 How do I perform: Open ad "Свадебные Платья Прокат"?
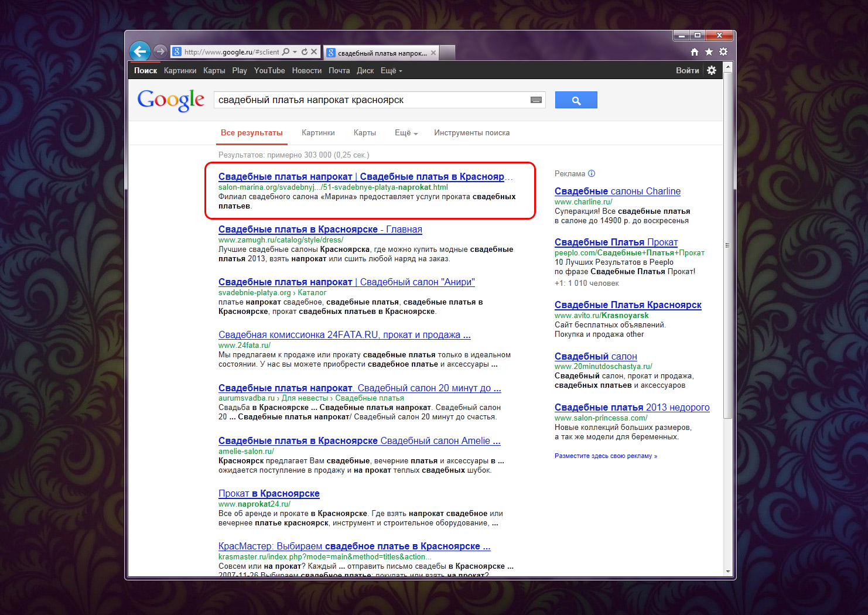pos(616,242)
